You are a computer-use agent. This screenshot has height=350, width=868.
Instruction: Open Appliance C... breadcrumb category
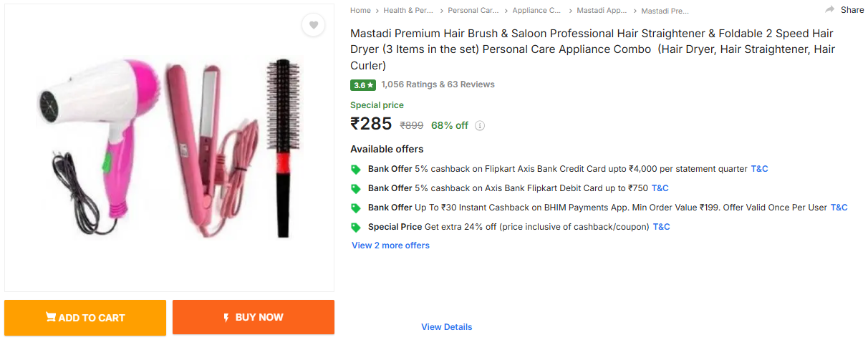point(537,11)
